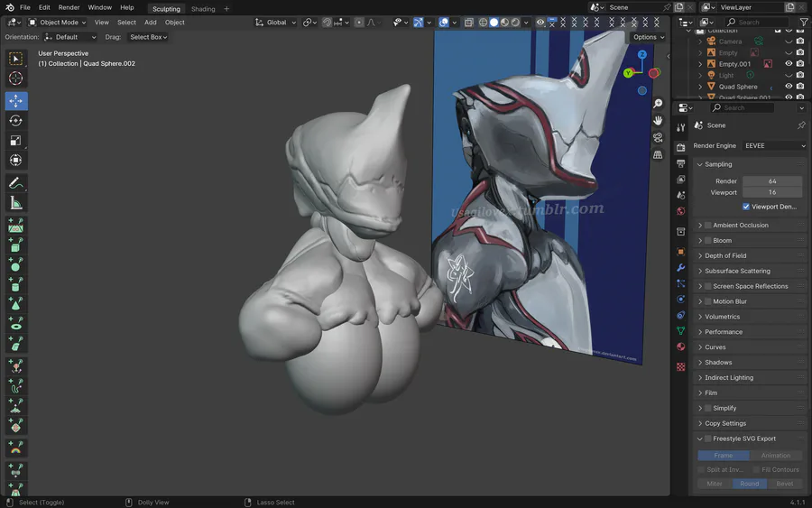The height and width of the screenshot is (508, 812).
Task: Open the Render menu
Action: 69,7
